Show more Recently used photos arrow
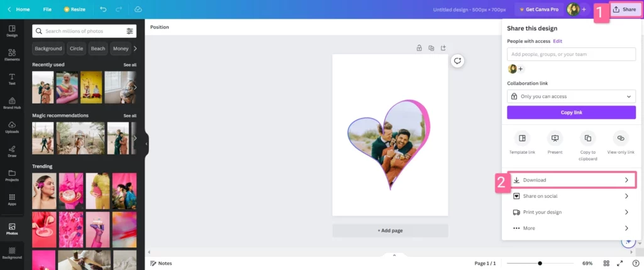The width and height of the screenshot is (644, 270). pos(135,87)
